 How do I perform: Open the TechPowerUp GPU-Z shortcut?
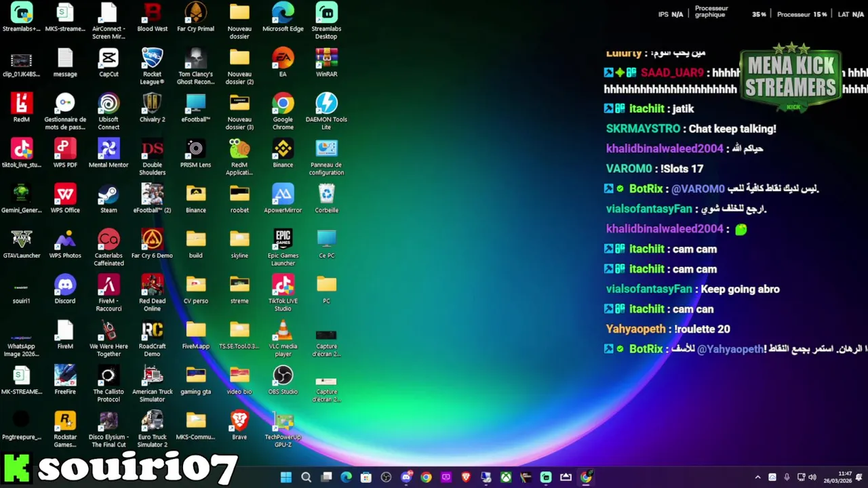(x=283, y=430)
